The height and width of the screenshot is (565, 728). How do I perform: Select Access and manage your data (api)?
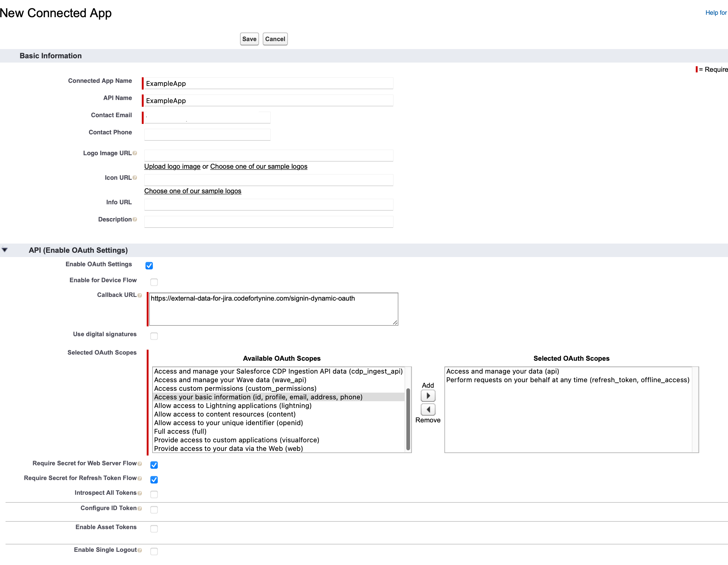click(502, 371)
